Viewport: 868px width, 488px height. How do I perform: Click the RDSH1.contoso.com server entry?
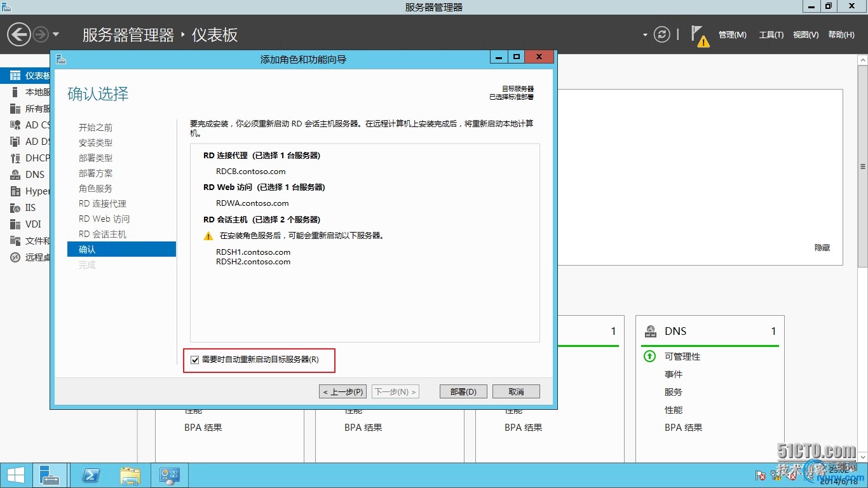pyautogui.click(x=253, y=252)
